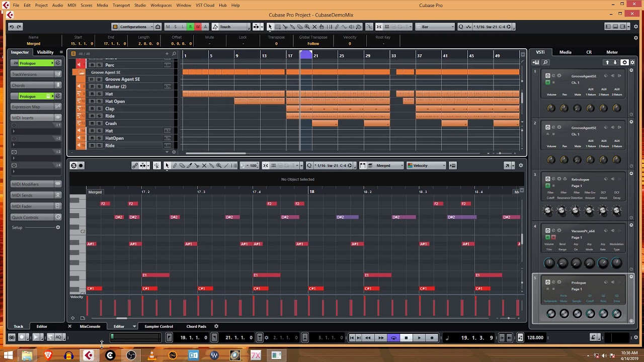
Task: Expand the MIDI Modifiers inspector section
Action: click(x=36, y=184)
